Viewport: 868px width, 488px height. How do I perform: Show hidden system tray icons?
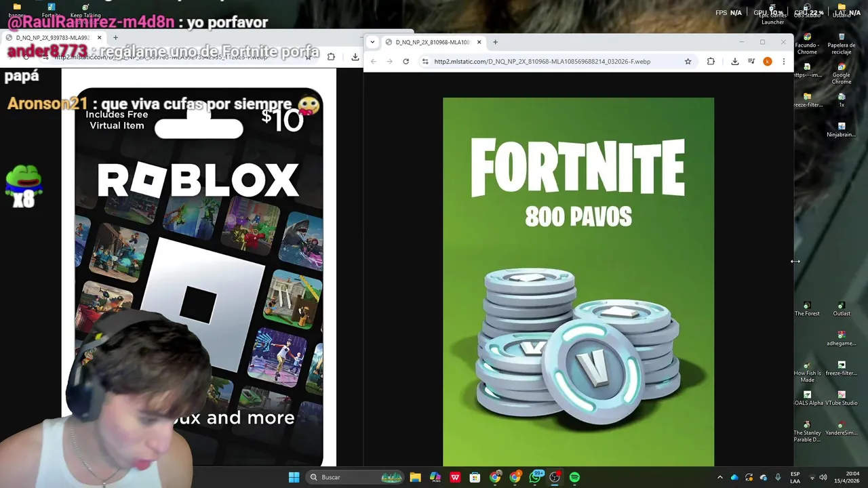coord(720,477)
